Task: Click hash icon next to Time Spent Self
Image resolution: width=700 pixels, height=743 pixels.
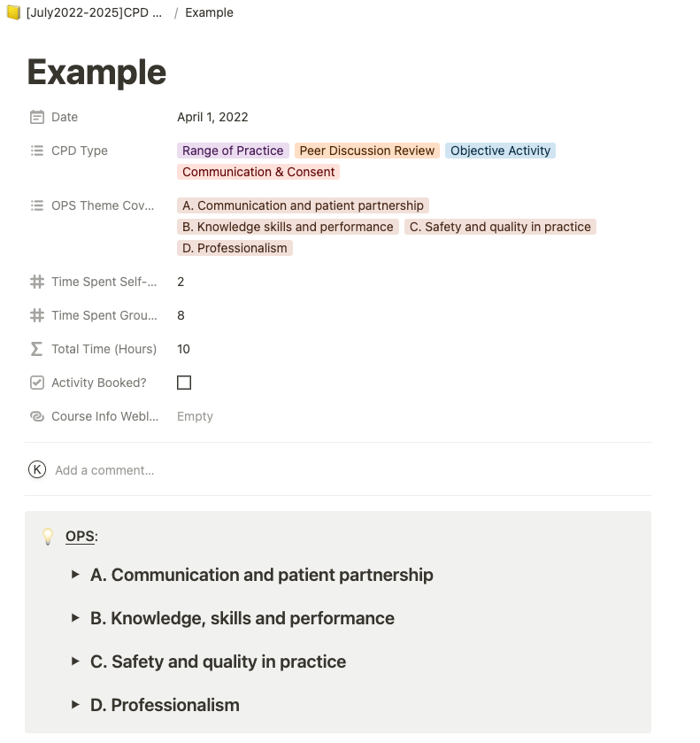Action: (x=37, y=282)
